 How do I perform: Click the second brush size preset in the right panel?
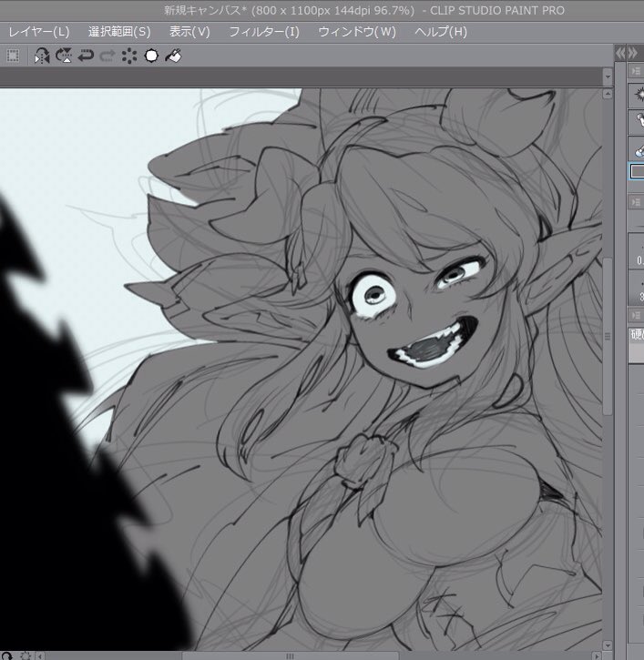pos(639,288)
